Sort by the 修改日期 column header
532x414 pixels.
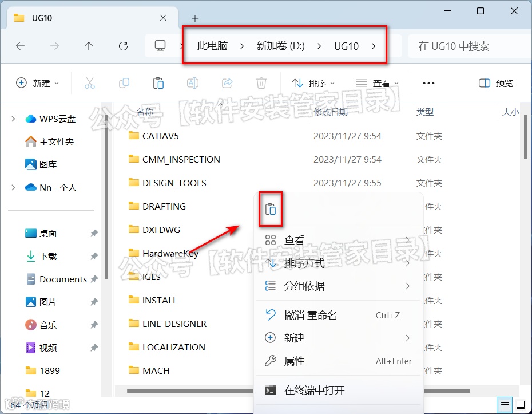331,112
